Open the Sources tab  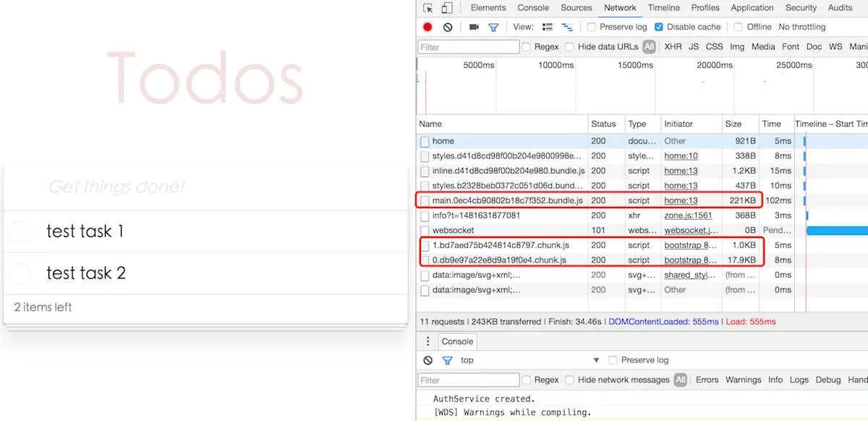point(576,8)
